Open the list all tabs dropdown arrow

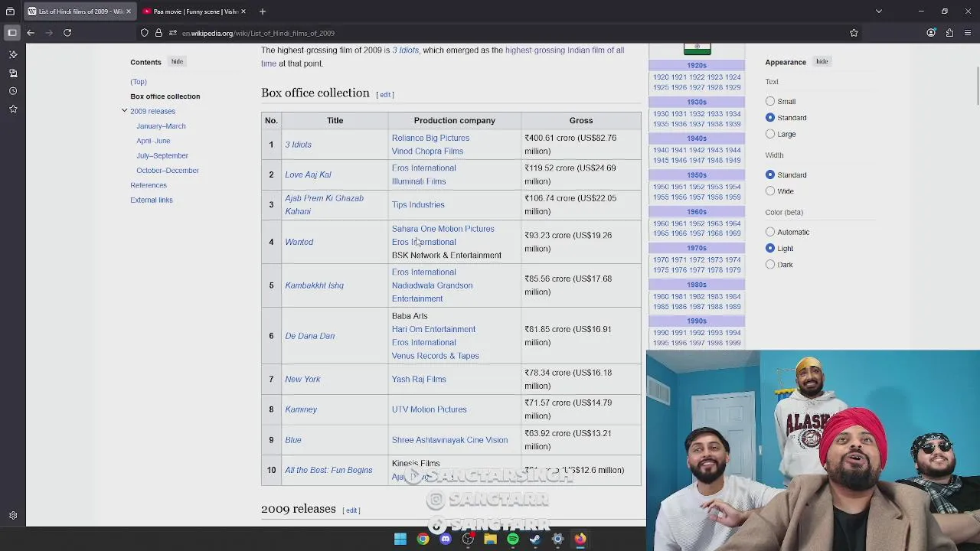(879, 11)
